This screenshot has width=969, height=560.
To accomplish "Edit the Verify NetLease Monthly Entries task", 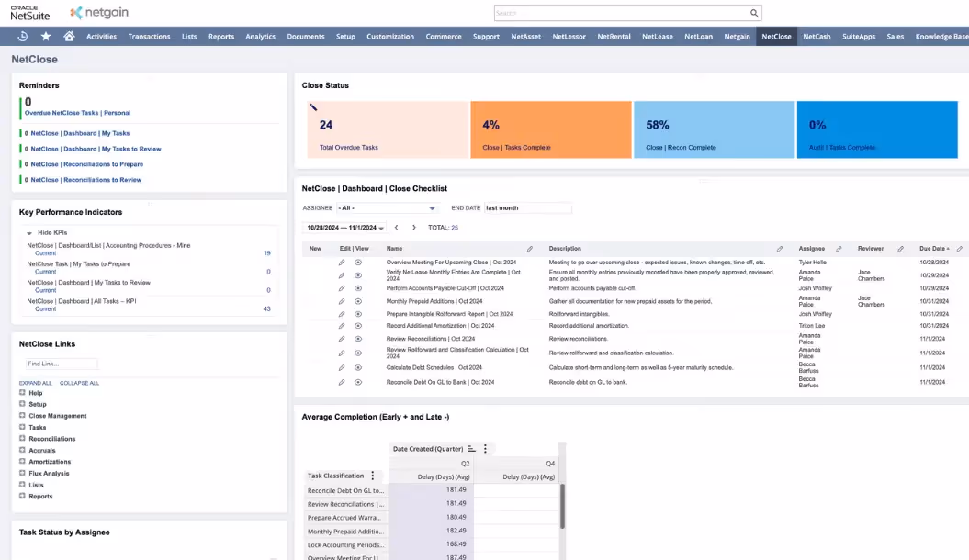I will pos(341,275).
